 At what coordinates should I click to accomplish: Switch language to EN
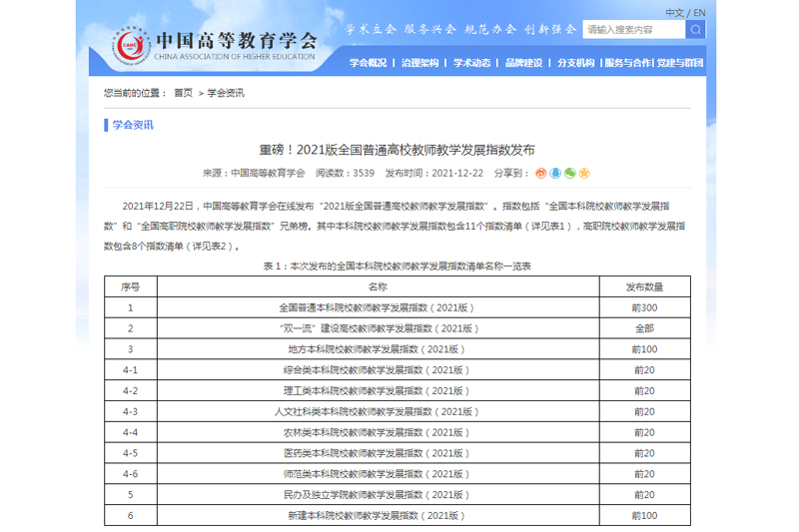click(698, 12)
